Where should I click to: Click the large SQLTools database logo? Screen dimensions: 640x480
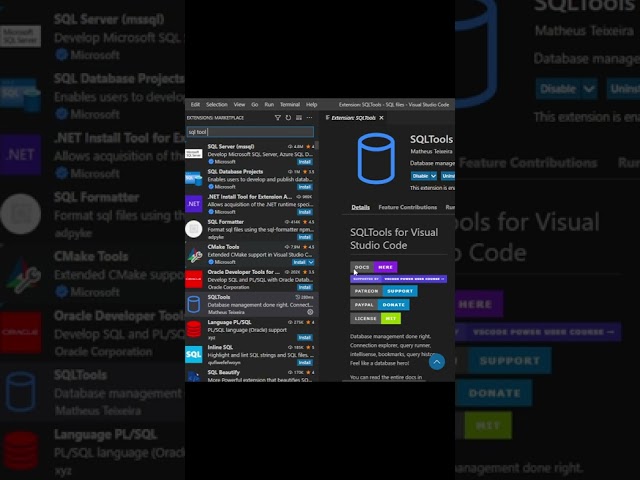tap(376, 159)
